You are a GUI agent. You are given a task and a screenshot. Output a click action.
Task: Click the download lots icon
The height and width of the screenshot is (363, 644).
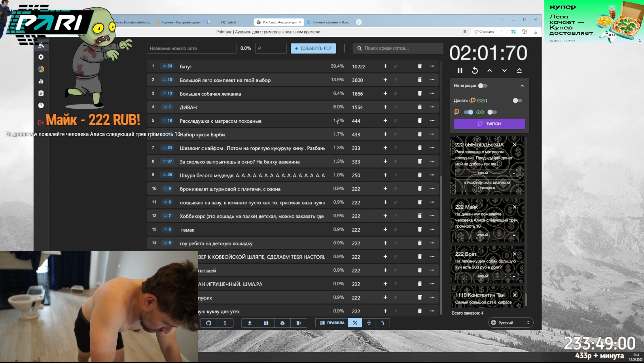pyautogui.click(x=250, y=323)
